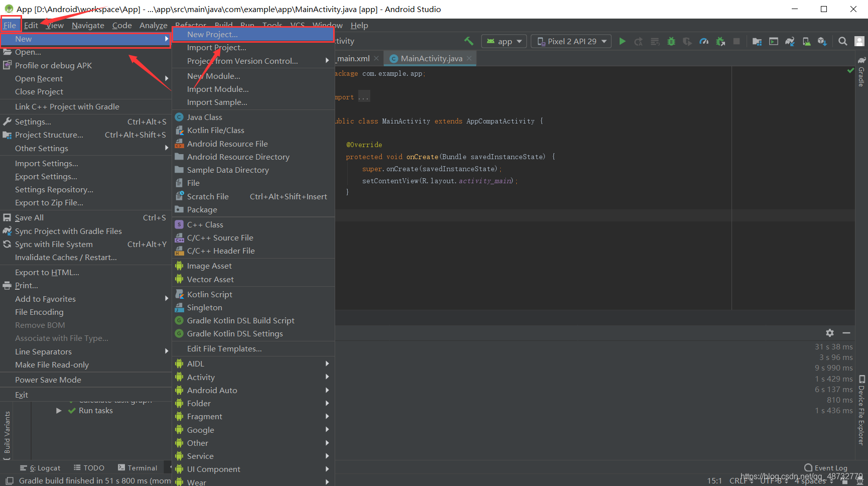Screen dimensions: 868x486
Task: Create a new Kotlin File/Class
Action: tap(253, 130)
